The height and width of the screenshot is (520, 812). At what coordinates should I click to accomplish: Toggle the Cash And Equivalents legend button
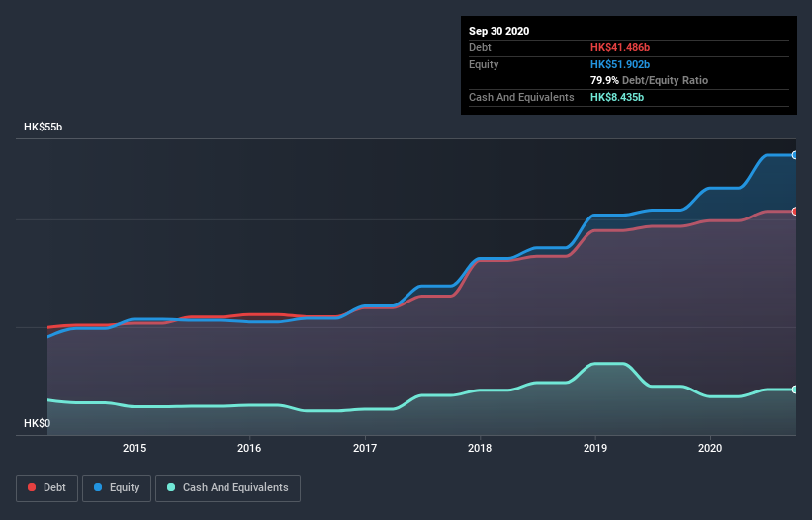[227, 488]
